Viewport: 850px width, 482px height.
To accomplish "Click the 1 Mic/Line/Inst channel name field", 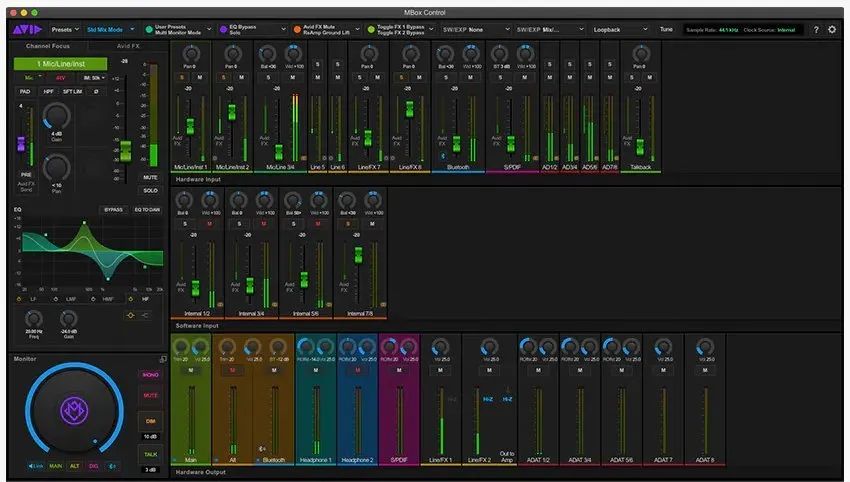I will coord(61,64).
